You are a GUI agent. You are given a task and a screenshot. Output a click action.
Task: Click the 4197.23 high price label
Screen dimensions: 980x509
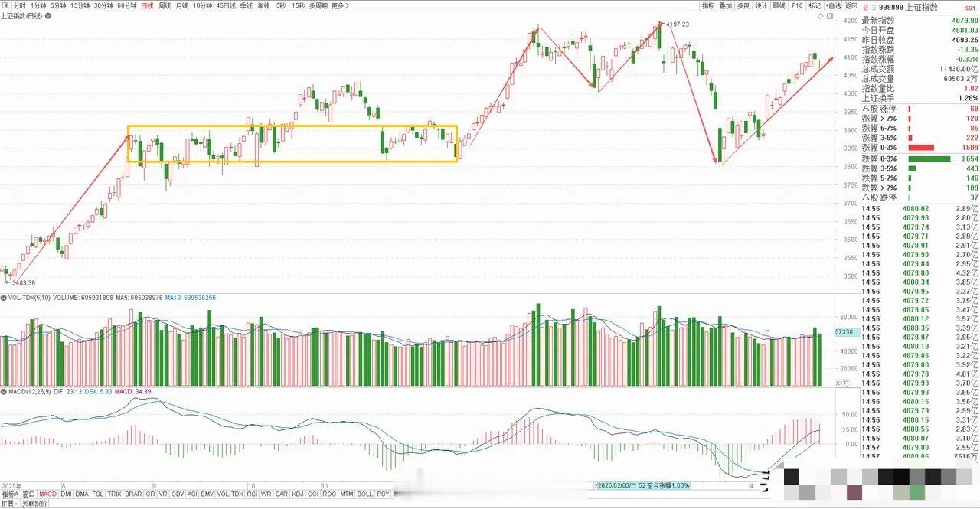pos(678,24)
